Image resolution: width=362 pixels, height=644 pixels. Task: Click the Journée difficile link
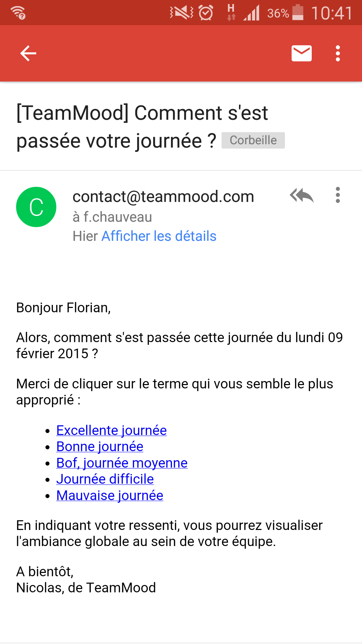pyautogui.click(x=105, y=479)
